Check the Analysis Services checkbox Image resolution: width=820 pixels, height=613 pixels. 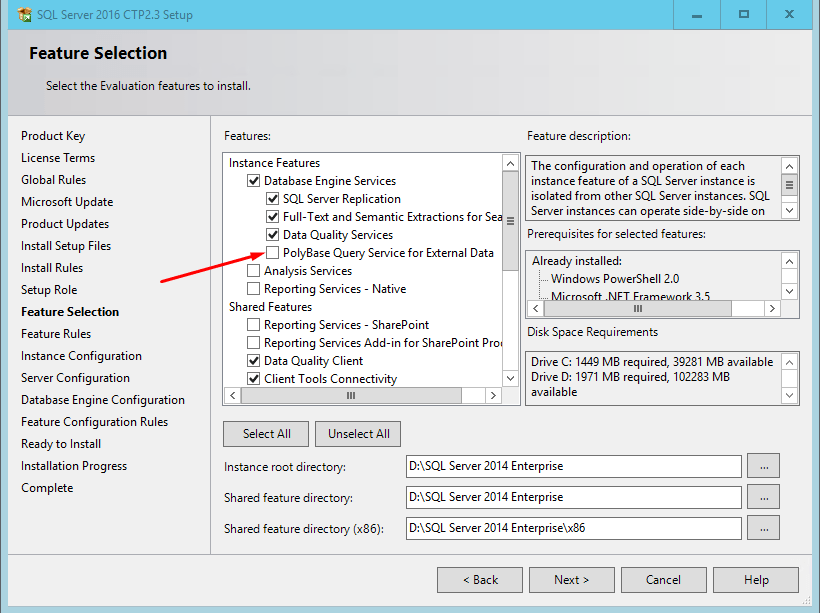(x=254, y=271)
